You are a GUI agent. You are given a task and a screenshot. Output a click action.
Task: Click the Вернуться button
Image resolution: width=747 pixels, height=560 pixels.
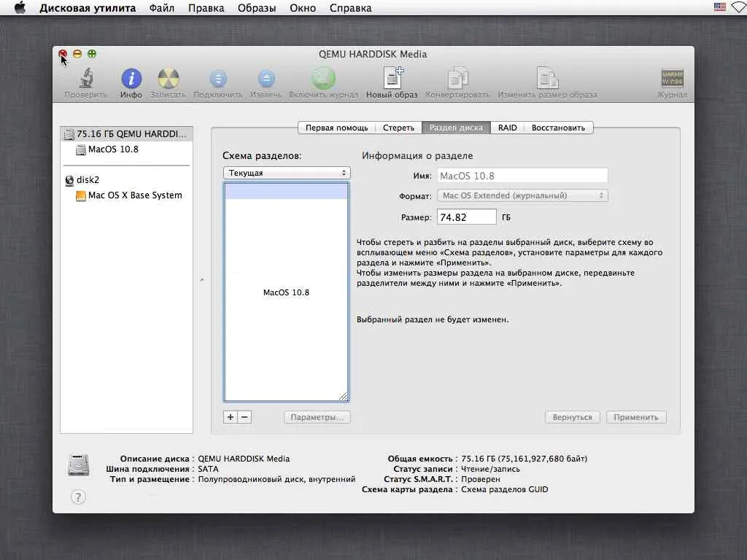coord(572,417)
